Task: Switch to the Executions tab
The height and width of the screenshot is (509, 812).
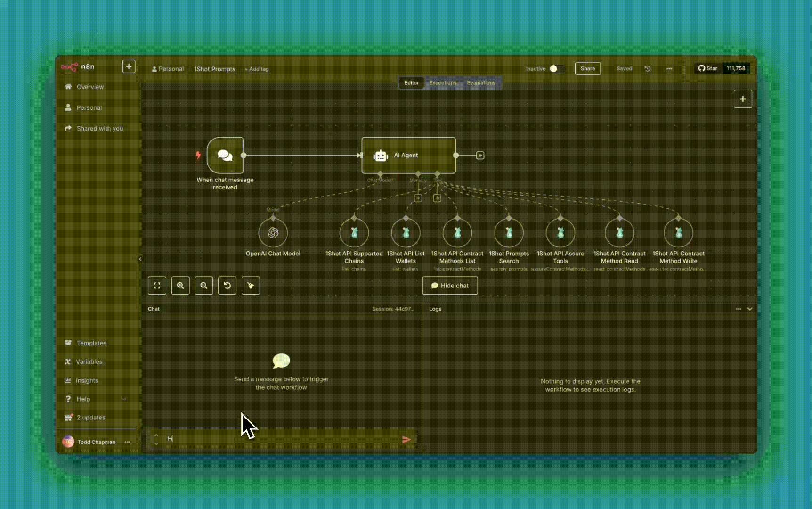Action: pos(442,83)
